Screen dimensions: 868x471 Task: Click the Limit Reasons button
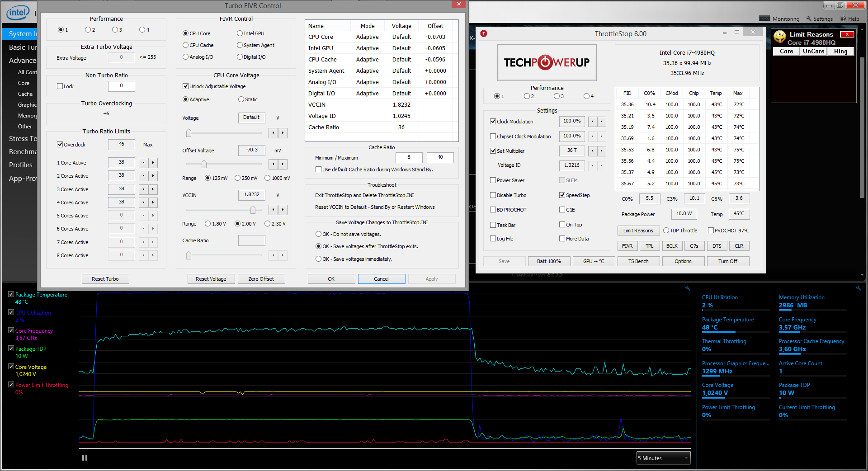638,231
